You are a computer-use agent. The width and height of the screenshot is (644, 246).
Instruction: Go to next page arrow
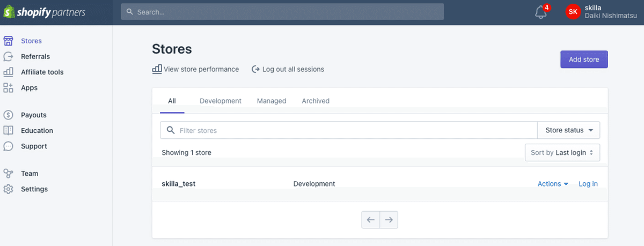[x=389, y=219]
